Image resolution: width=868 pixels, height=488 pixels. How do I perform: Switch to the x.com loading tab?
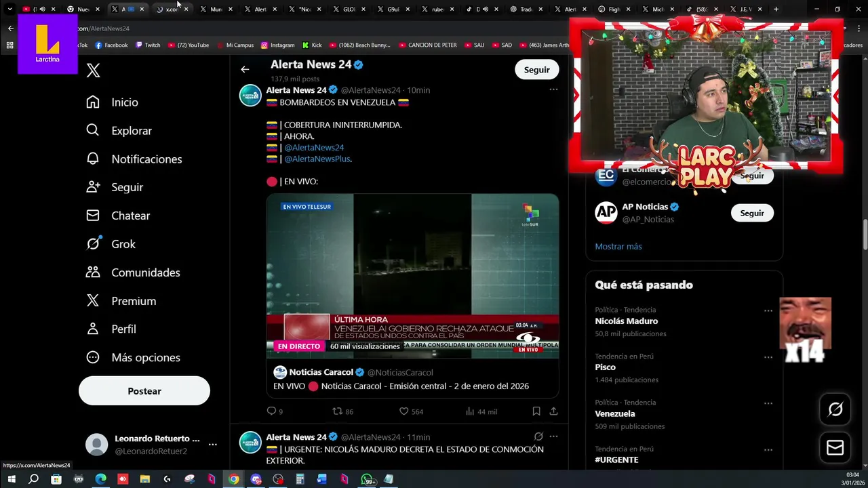click(x=172, y=9)
